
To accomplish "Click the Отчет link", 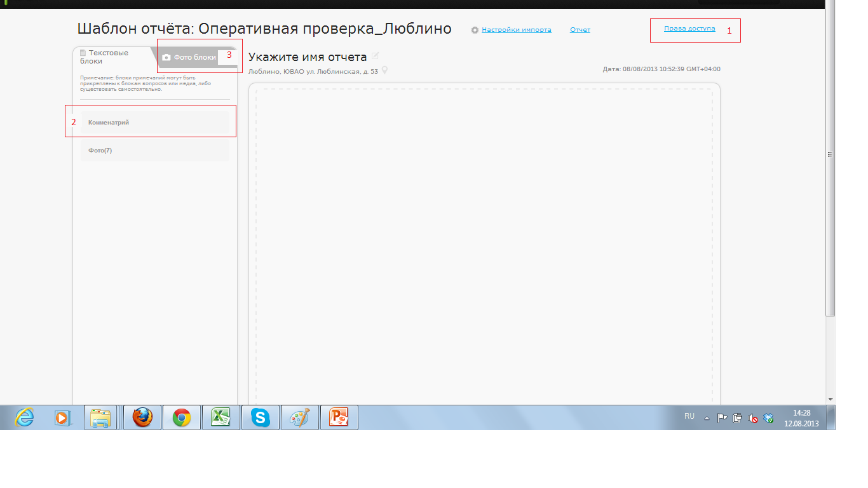I will coord(580,30).
